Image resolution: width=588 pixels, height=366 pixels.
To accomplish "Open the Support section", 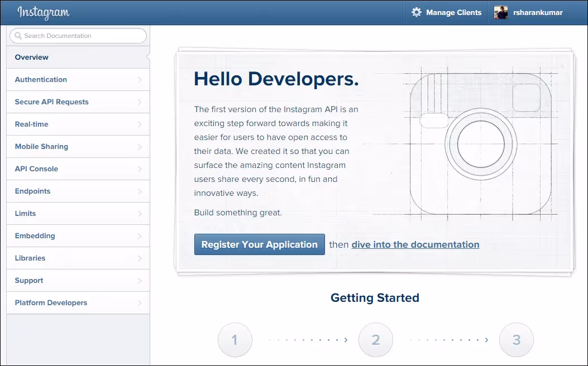I will [78, 280].
